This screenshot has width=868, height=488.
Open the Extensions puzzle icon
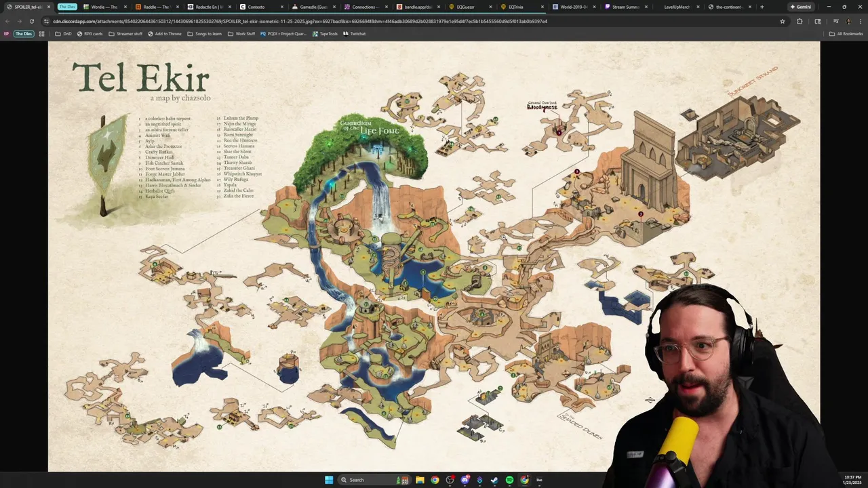(x=800, y=21)
